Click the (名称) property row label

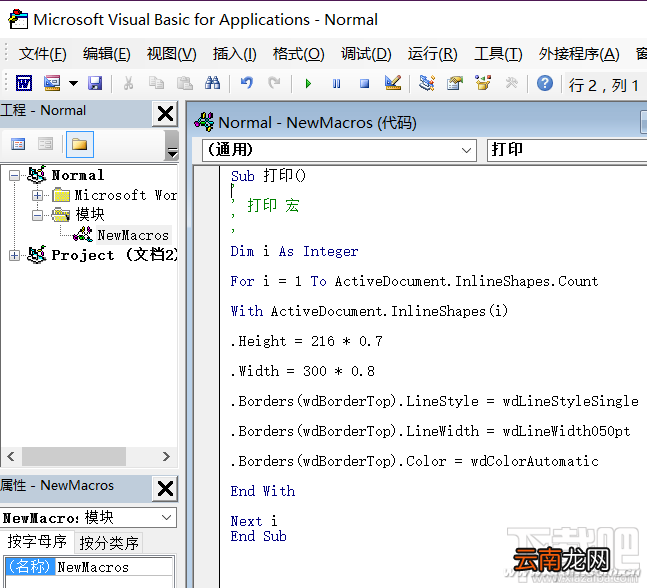click(x=30, y=567)
